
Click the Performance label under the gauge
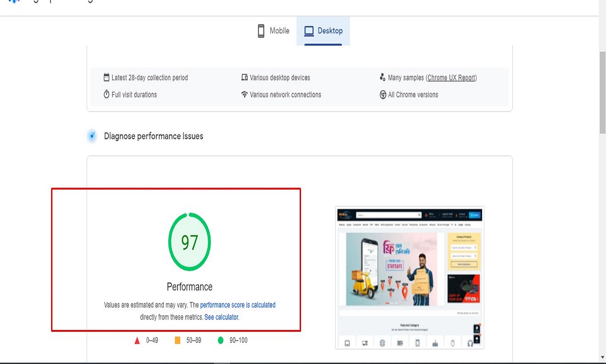(189, 287)
